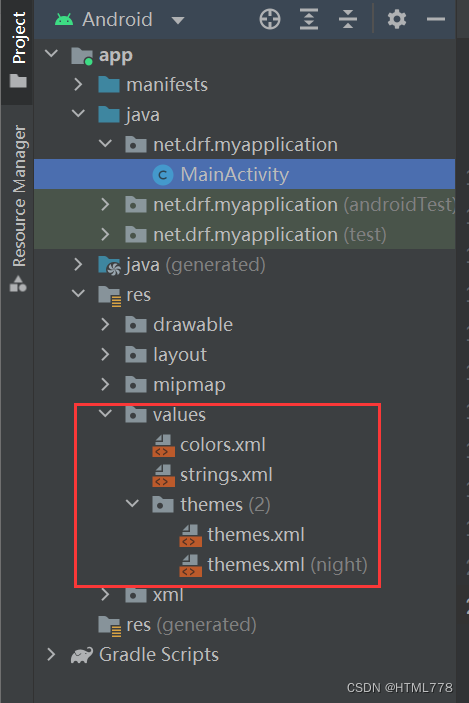Select the manifests folder label

167,85
